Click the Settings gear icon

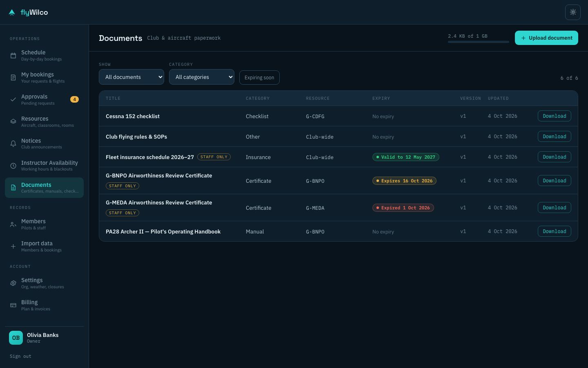13,283
